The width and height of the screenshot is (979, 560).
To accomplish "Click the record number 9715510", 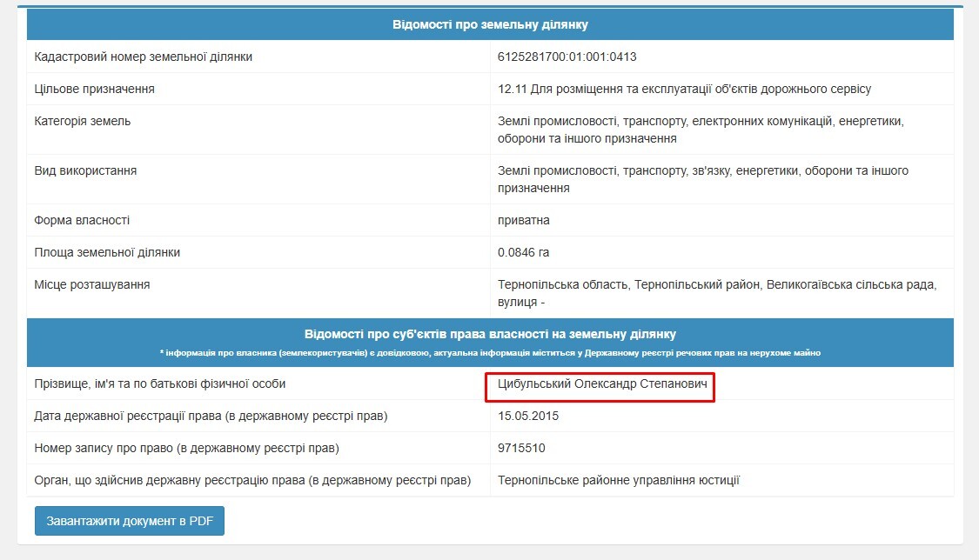I will point(521,448).
